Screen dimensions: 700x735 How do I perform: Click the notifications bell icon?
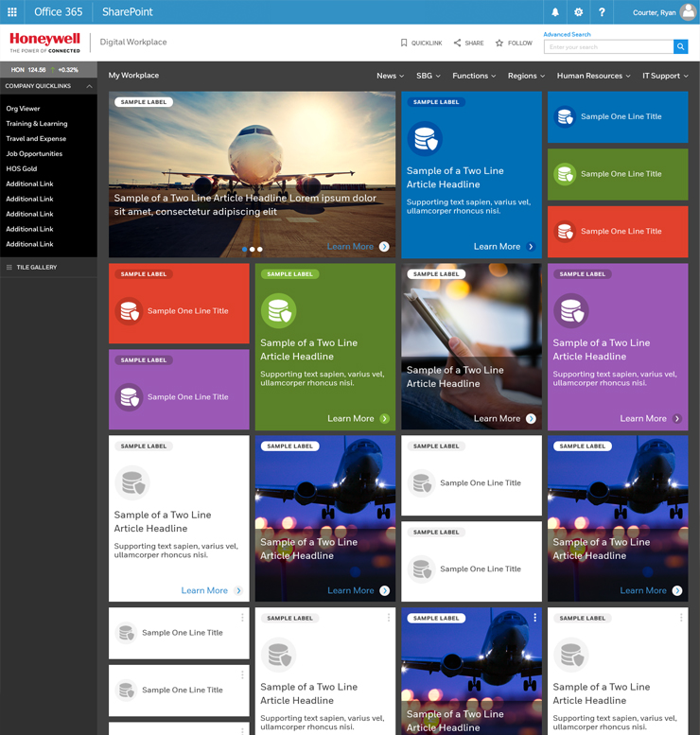pyautogui.click(x=555, y=12)
